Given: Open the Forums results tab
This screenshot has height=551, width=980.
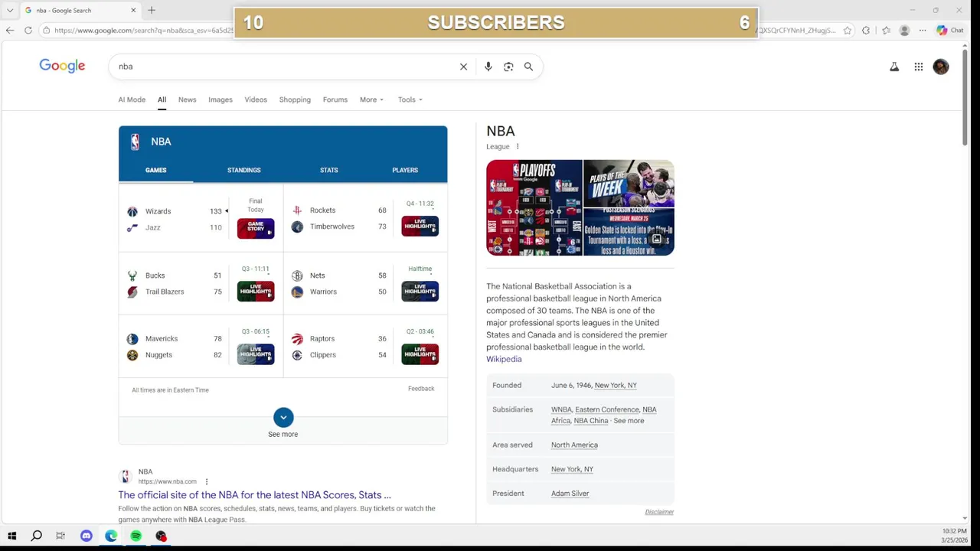Looking at the screenshot, I should coord(335,99).
